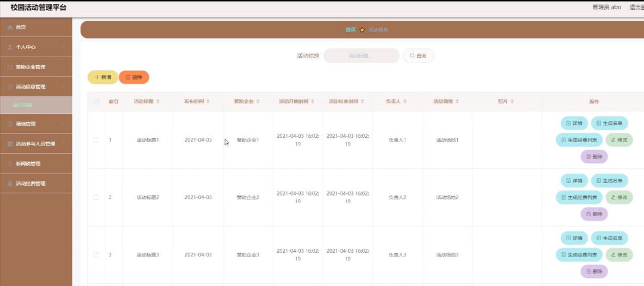Sort by the 发布时间 column
This screenshot has height=286, width=644.
pos(208,101)
